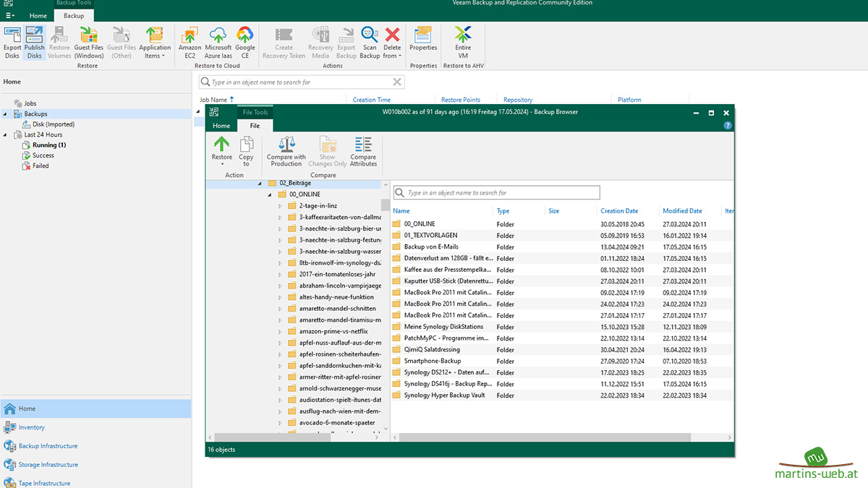Switch to the main Backup ribbon tab
The image size is (868, 488).
(74, 15)
